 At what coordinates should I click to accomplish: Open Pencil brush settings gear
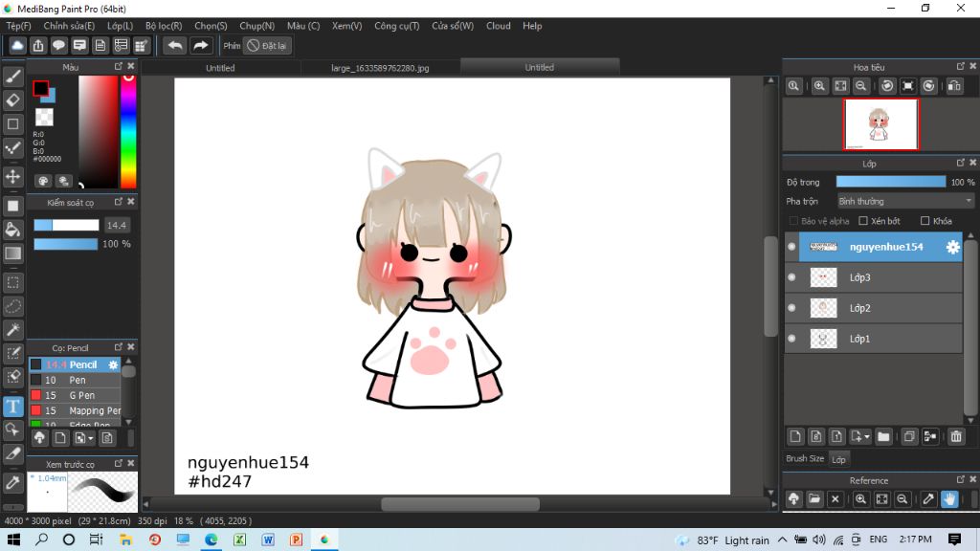(x=113, y=364)
